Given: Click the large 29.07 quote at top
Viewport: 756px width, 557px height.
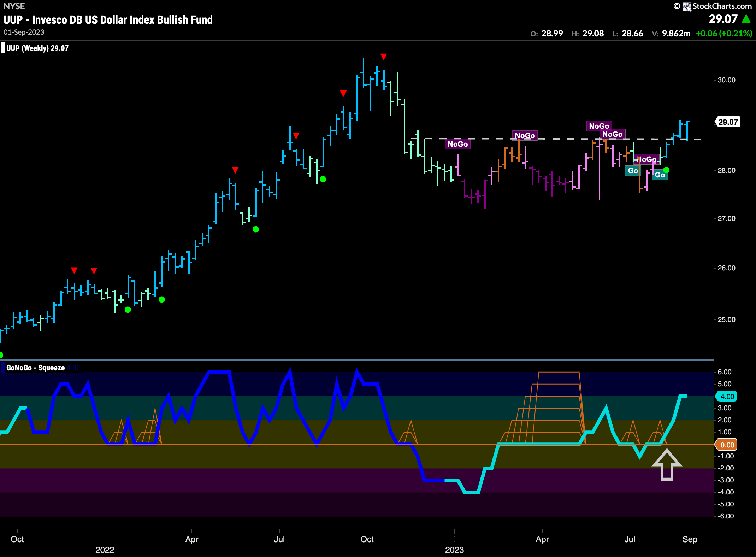Looking at the screenshot, I should click(x=723, y=19).
